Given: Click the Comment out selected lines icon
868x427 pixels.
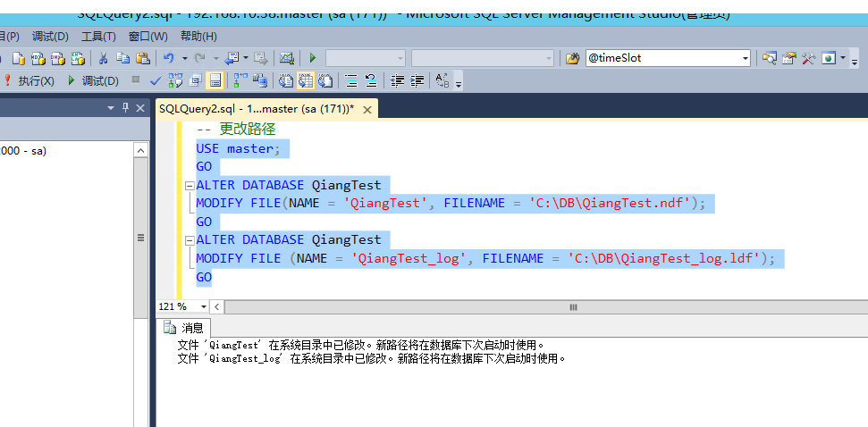Looking at the screenshot, I should [351, 80].
